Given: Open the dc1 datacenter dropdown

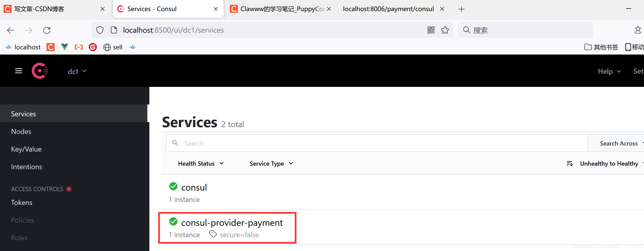Looking at the screenshot, I should 77,71.
